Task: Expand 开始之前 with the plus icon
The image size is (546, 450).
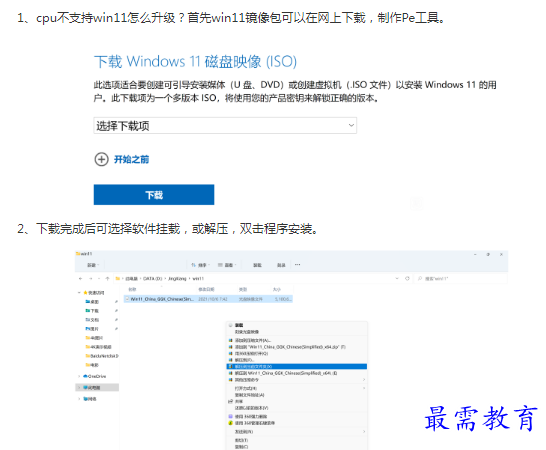Action: click(x=101, y=160)
